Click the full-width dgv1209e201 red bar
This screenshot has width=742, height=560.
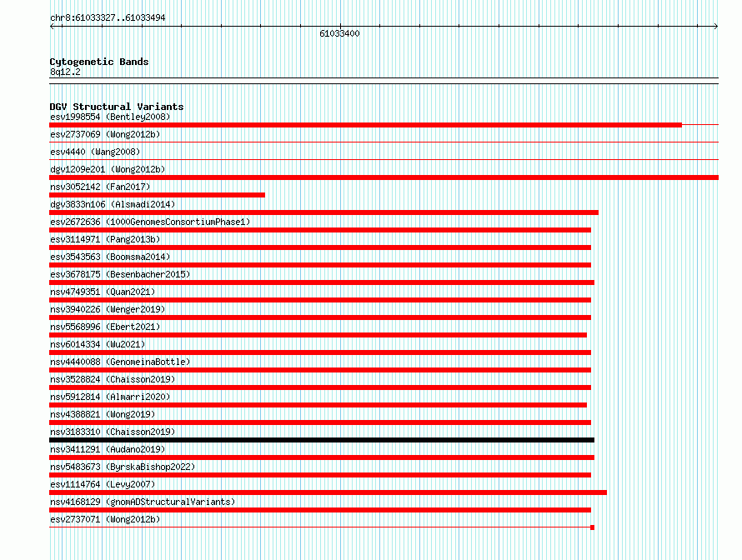[384, 177]
